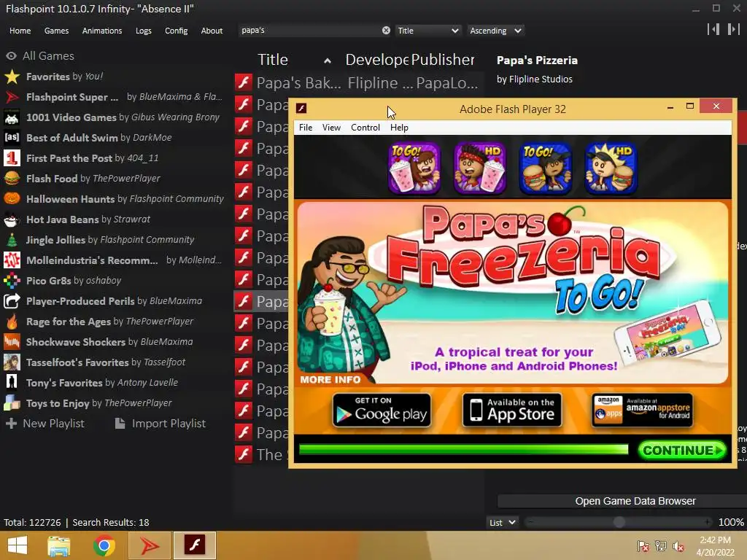The image size is (747, 560).
Task: Select the Papa's Bakeria game row
Action: pos(358,82)
